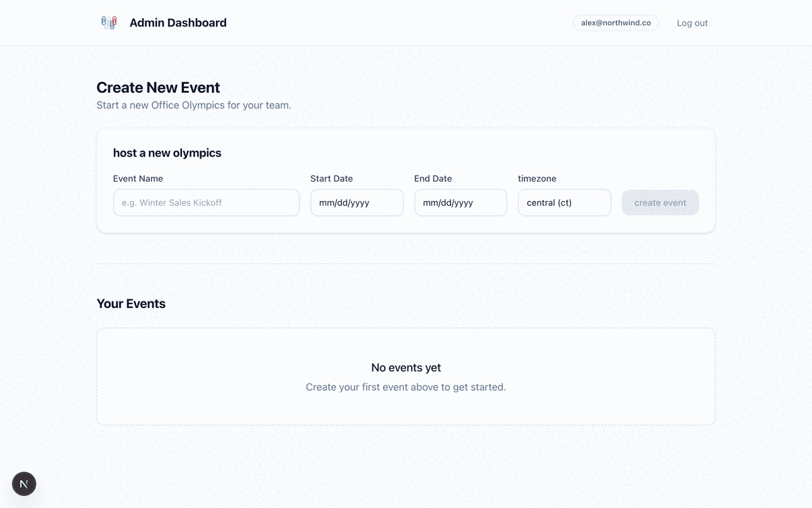Screen dimensions: 812x508
Task: Click the Start Date label
Action: coord(332,179)
